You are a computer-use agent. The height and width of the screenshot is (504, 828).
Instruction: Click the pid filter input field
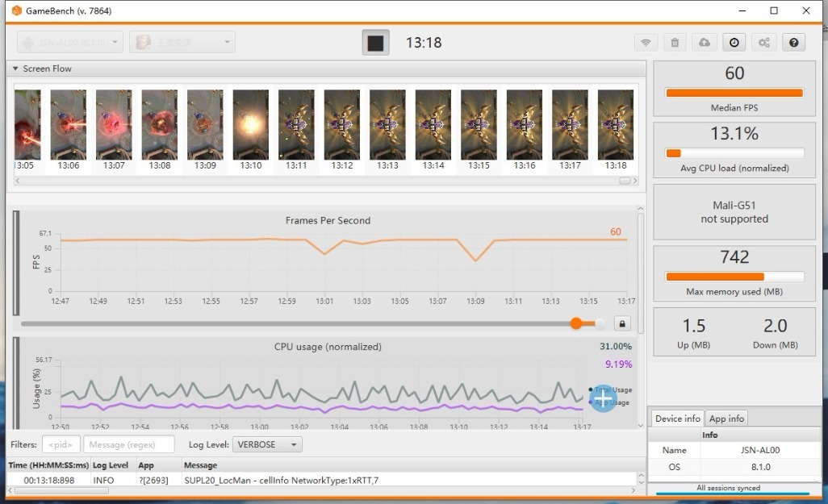(x=61, y=444)
